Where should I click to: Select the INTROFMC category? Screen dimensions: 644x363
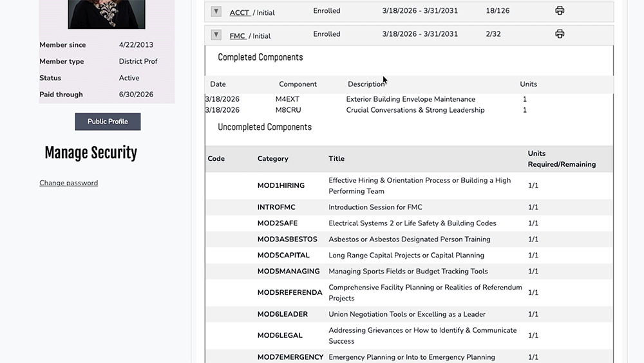276,207
